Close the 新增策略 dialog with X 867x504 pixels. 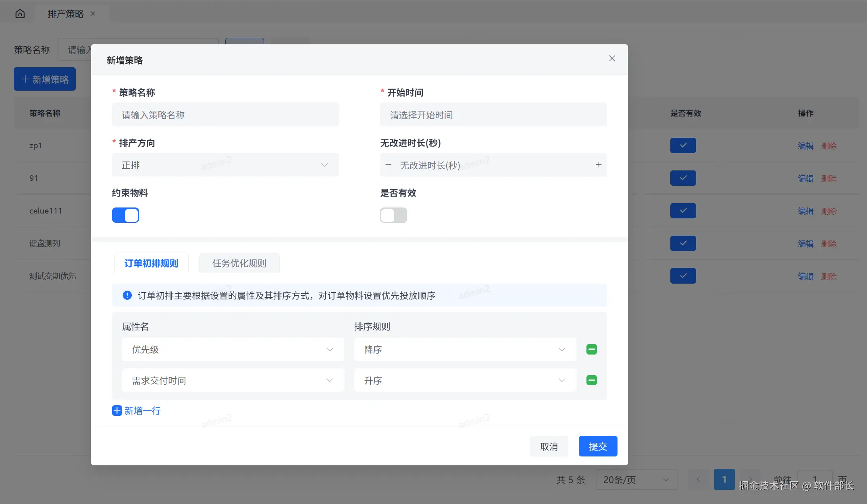coord(612,59)
